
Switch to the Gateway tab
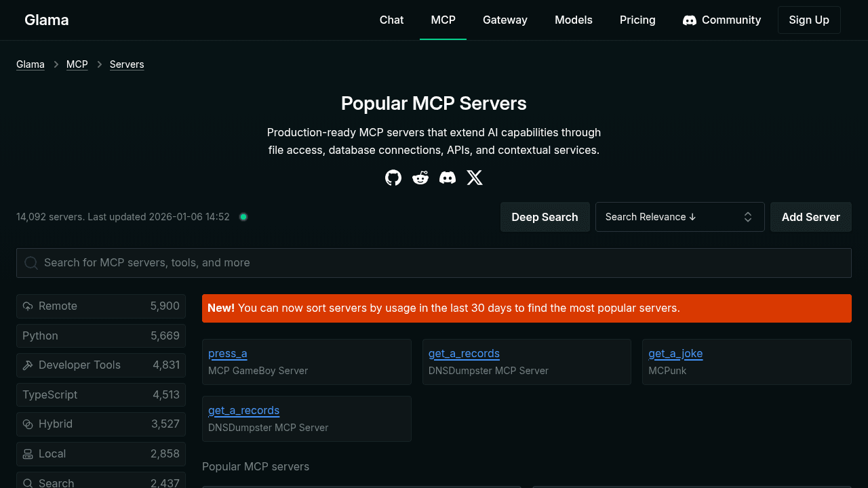(x=505, y=20)
